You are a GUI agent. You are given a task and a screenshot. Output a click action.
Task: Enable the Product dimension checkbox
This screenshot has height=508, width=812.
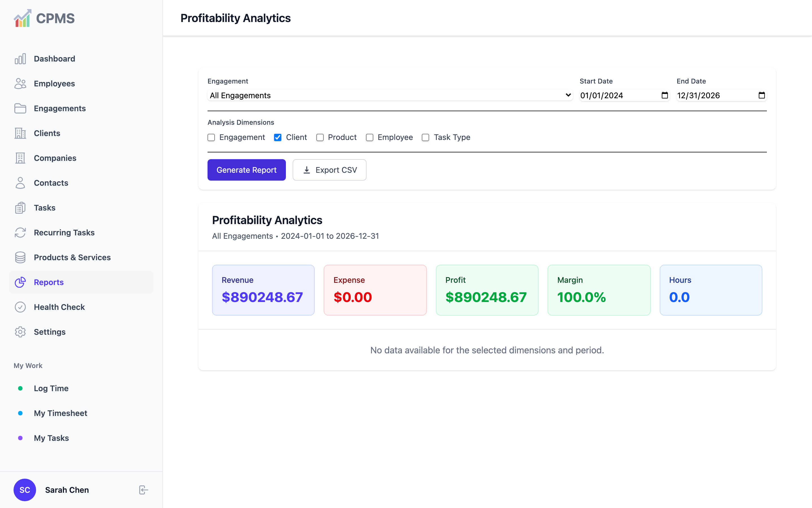[320, 138]
